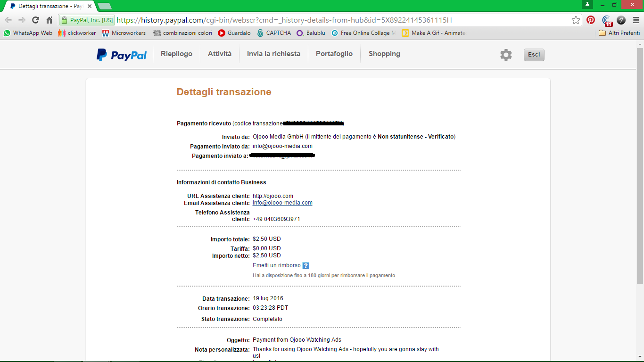Go to the browser Home page

(x=49, y=20)
